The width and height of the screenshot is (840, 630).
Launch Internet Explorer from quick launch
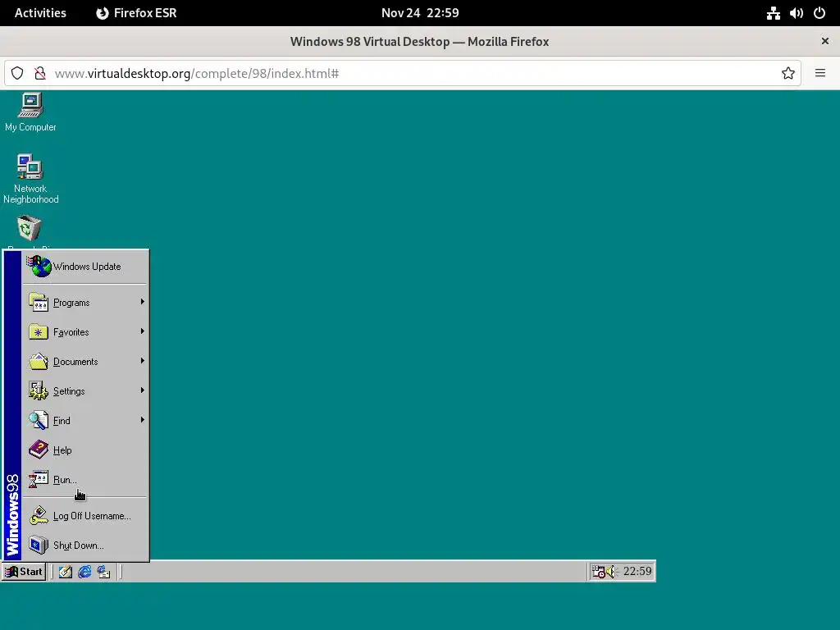pyautogui.click(x=84, y=572)
